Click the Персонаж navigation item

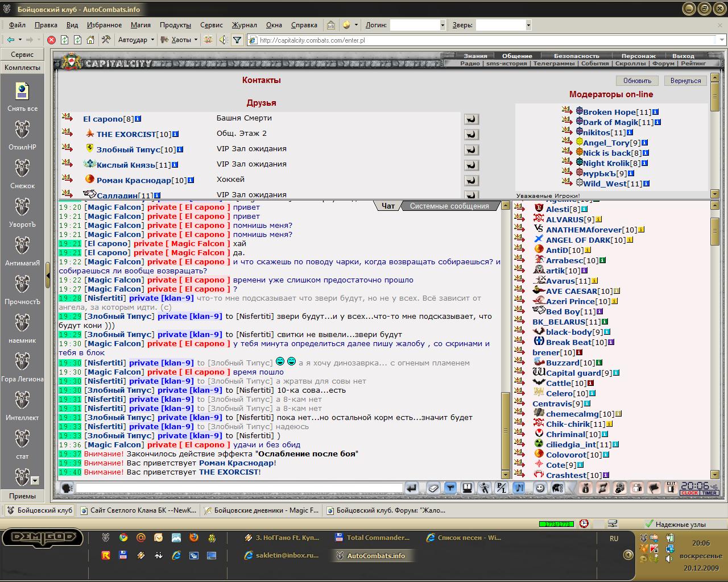click(638, 56)
